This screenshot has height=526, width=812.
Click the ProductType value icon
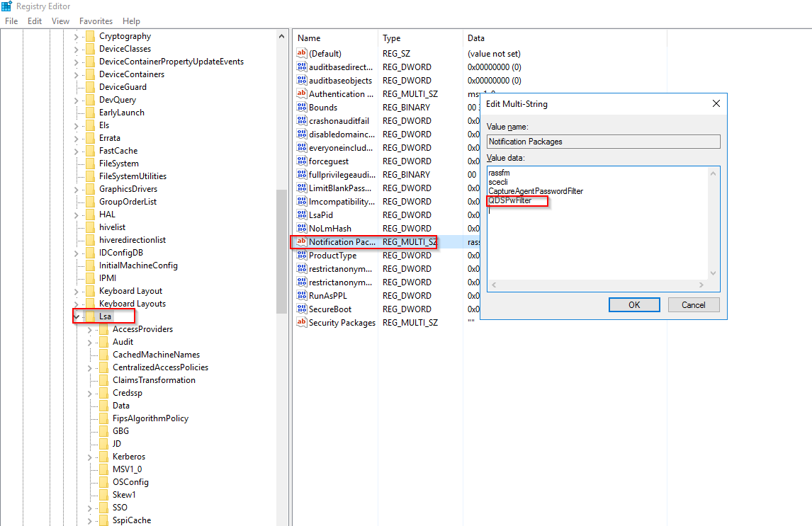[x=301, y=255]
